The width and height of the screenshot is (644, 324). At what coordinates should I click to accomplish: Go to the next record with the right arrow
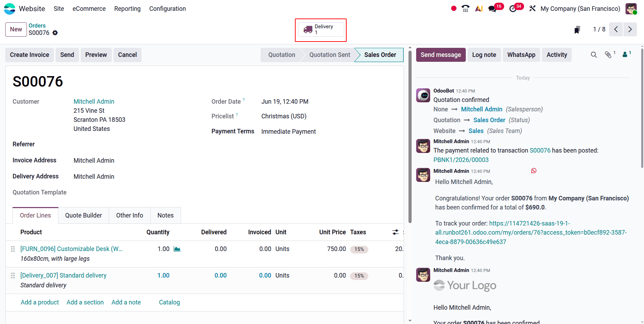click(630, 29)
